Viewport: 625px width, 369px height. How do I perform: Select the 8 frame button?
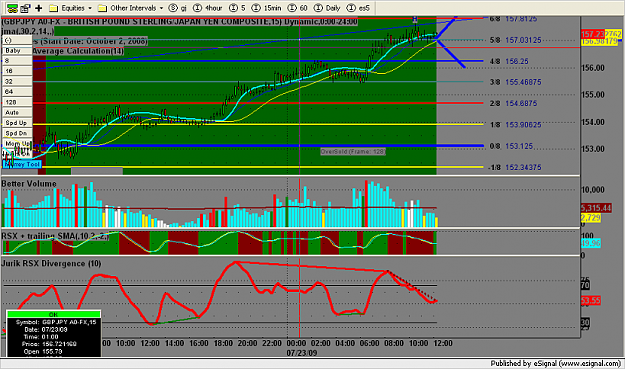[17, 61]
